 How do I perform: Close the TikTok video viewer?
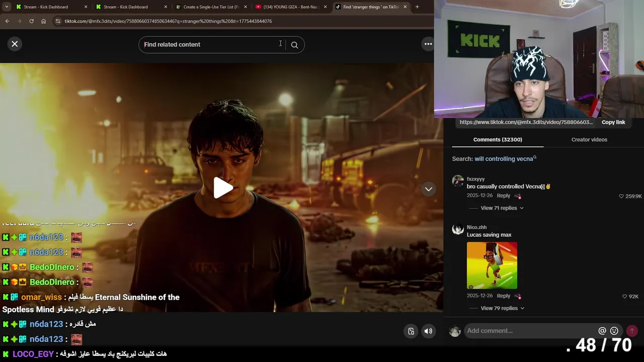pyautogui.click(x=15, y=44)
